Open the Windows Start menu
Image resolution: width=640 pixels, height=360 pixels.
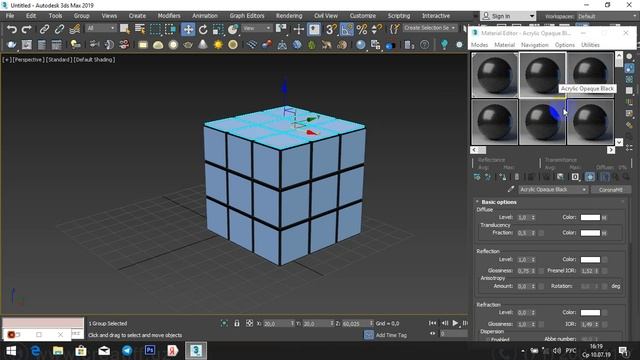click(x=11, y=351)
